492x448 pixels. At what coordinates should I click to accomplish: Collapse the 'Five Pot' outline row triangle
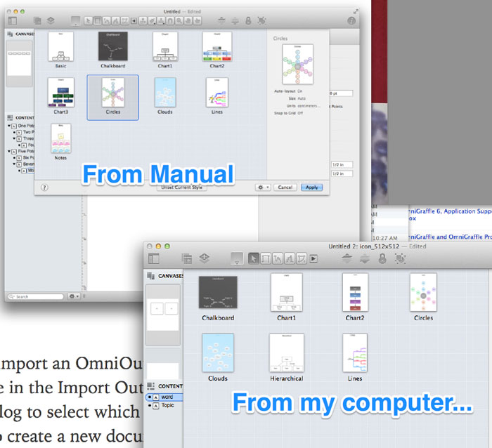point(9,151)
